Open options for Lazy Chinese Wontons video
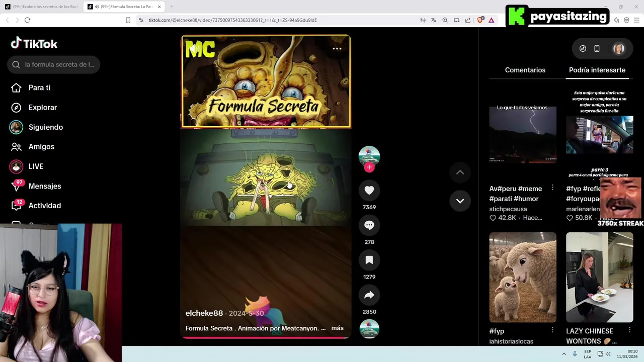Image resolution: width=644 pixels, height=362 pixels. (x=629, y=330)
